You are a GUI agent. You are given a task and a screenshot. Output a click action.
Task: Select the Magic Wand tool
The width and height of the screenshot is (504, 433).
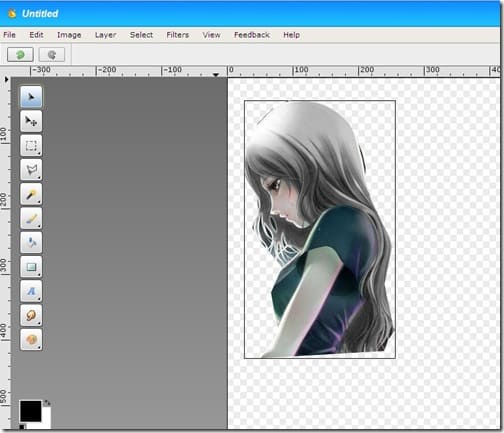[x=31, y=194]
